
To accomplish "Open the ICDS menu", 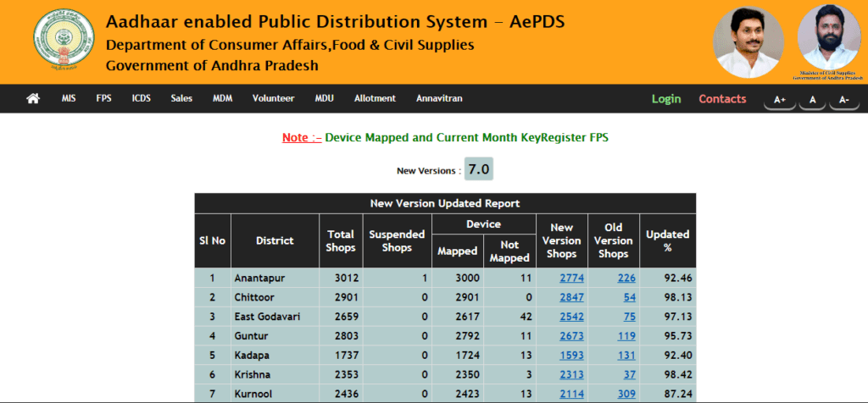I will point(142,98).
